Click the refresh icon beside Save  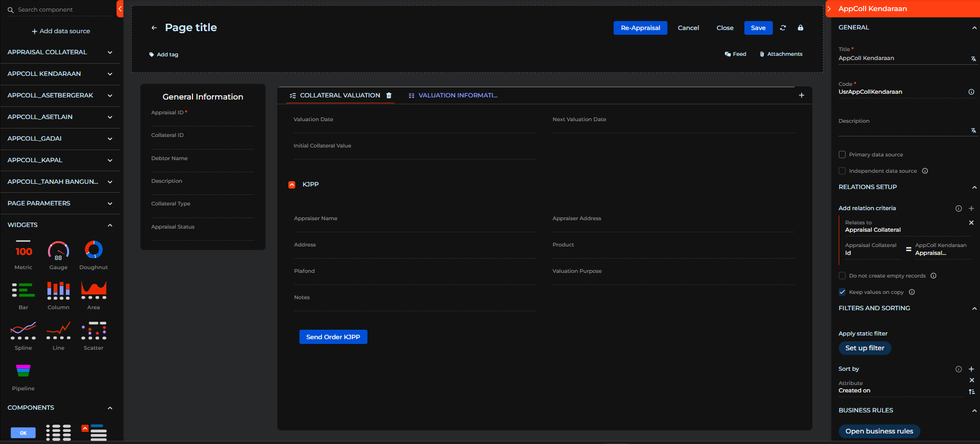click(783, 28)
